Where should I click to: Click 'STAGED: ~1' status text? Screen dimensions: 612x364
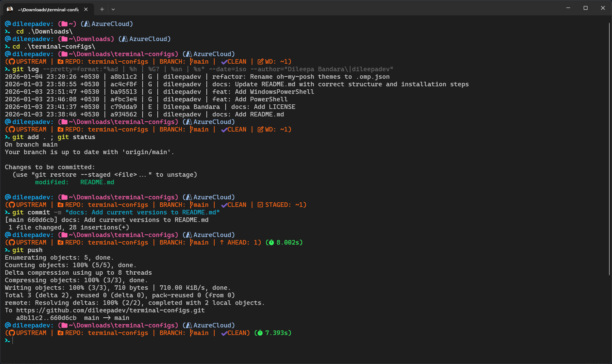[284, 205]
